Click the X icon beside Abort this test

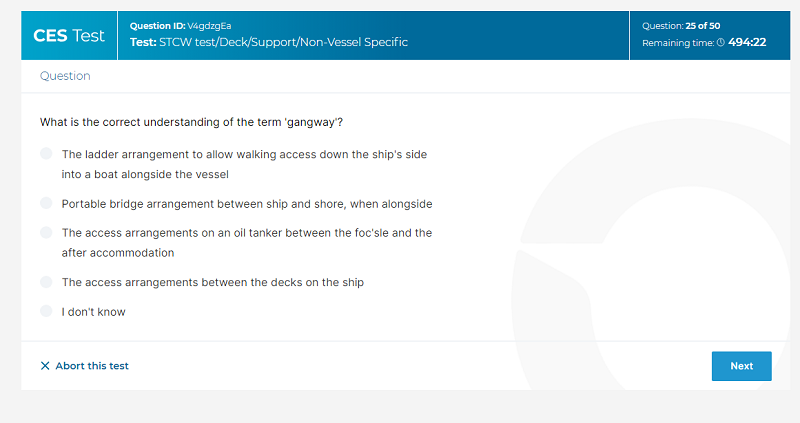click(x=45, y=366)
